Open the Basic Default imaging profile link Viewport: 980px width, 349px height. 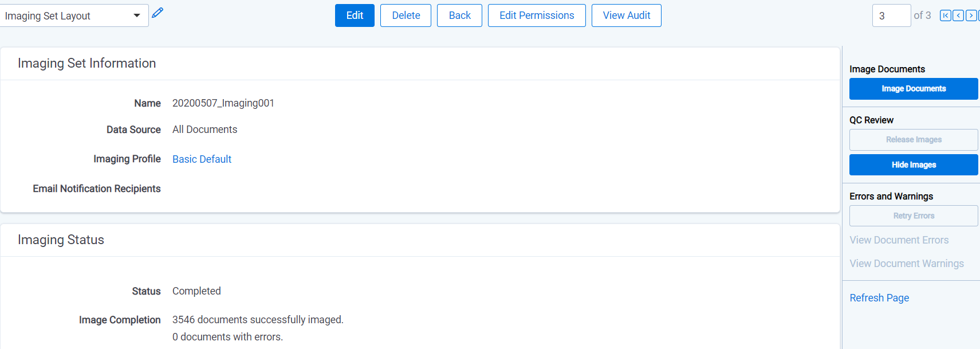click(202, 159)
